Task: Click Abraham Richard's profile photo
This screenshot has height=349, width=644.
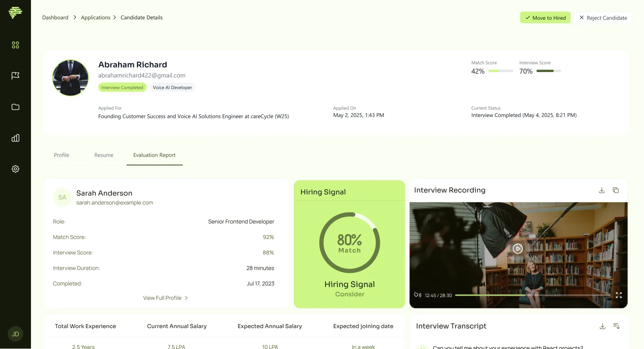Action: click(x=70, y=78)
